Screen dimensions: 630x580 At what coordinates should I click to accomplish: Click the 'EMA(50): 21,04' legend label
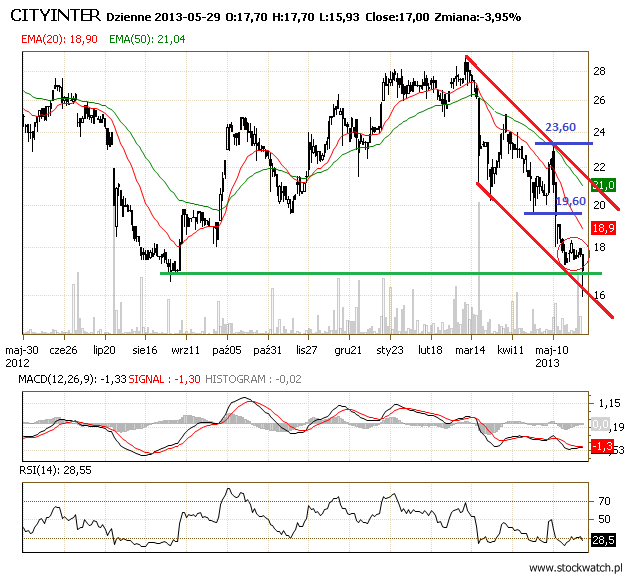coord(147,39)
